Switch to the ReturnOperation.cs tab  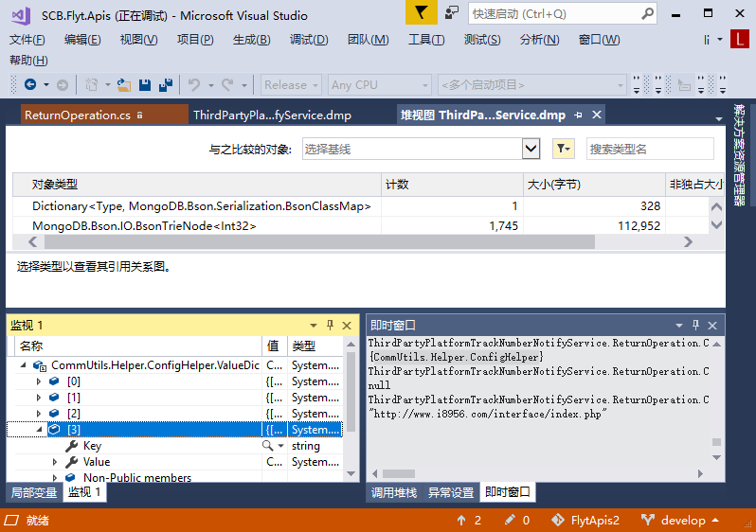104,115
